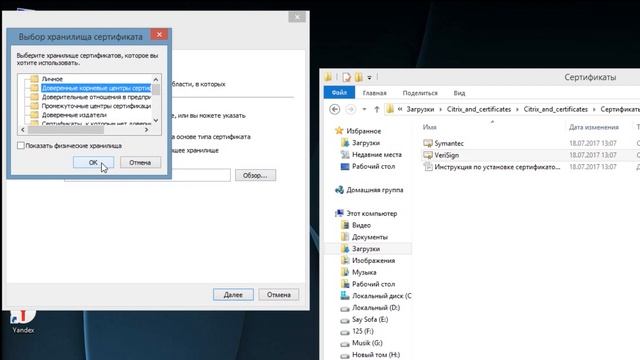The height and width of the screenshot is (360, 640).
Task: Open the Вид ribbon tab
Action: pos(459,93)
